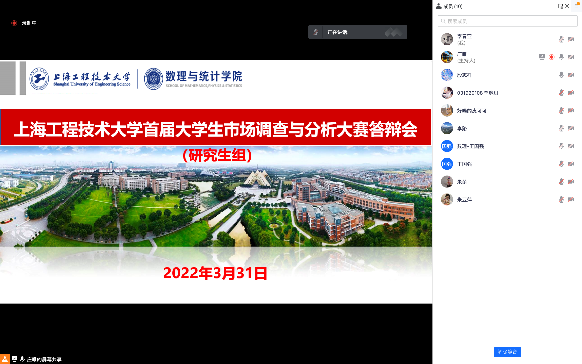Click muted mic icon of participant starting with digits
Image resolution: width=582 pixels, height=364 pixels.
561,92
